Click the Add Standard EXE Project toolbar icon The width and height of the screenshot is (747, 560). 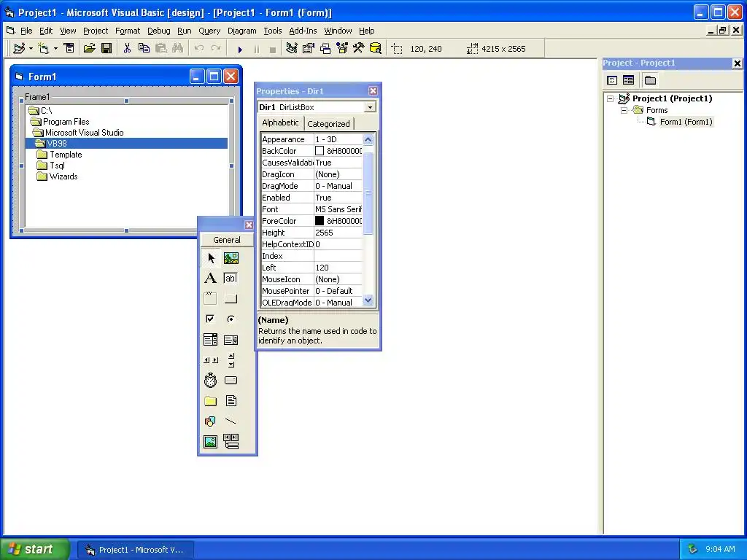20,49
